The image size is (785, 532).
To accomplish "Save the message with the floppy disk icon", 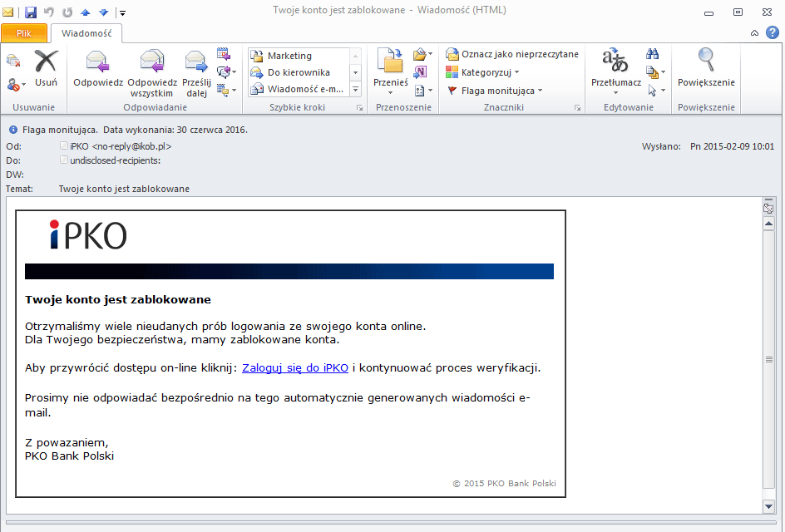I will tap(31, 12).
